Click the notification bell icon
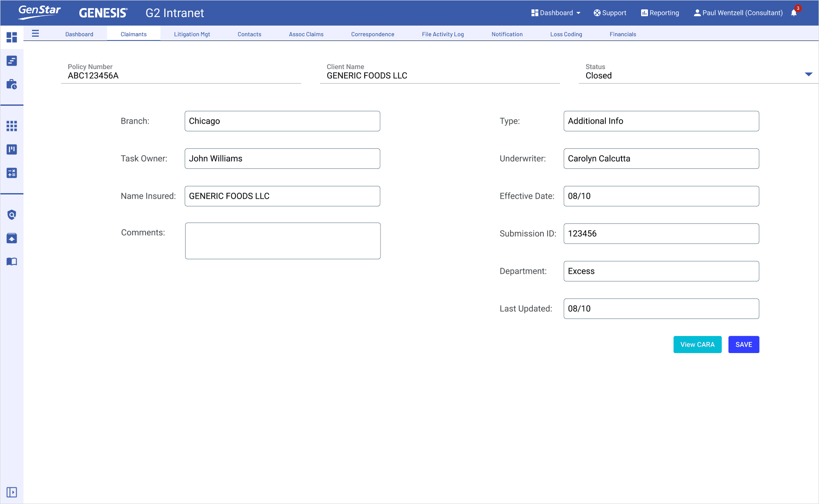Viewport: 819px width, 504px height. tap(794, 13)
